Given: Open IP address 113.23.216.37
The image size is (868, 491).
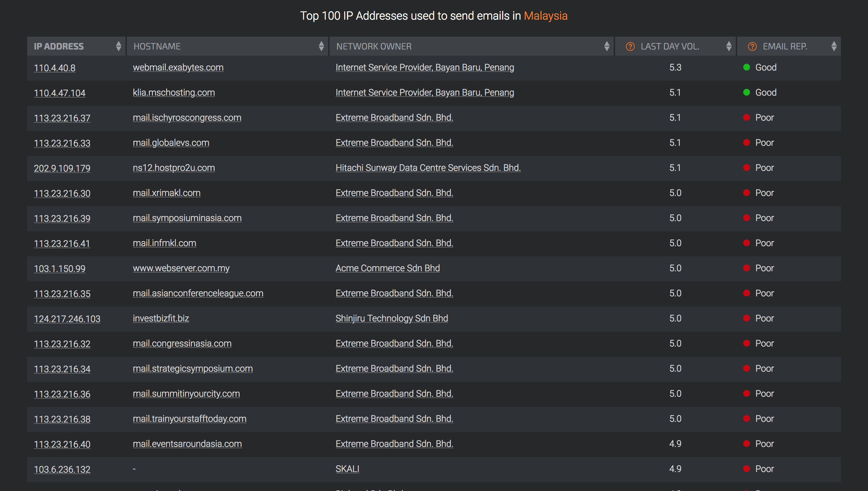Looking at the screenshot, I should pyautogui.click(x=62, y=118).
